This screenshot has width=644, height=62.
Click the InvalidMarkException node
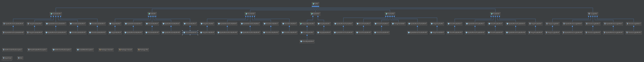click(85, 50)
